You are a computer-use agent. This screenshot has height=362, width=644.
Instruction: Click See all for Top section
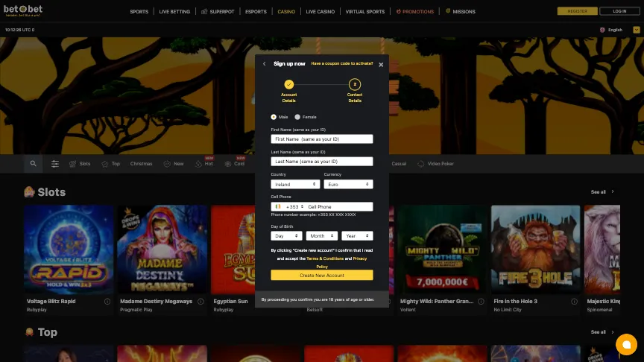click(x=602, y=332)
